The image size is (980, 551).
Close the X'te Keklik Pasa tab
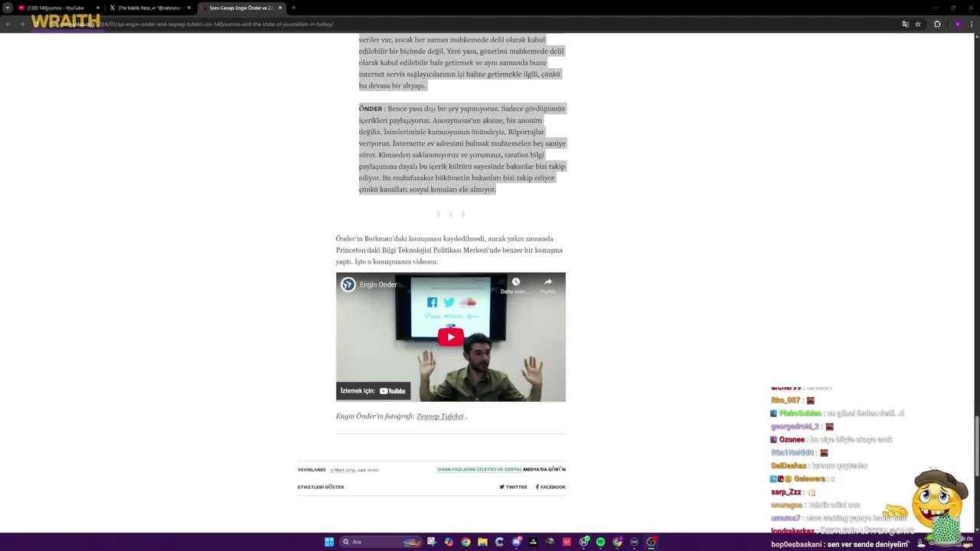188,8
